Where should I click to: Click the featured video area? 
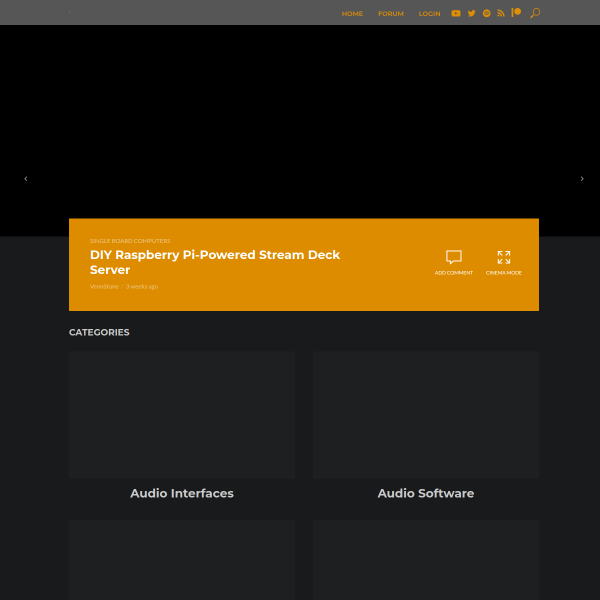tap(300, 122)
